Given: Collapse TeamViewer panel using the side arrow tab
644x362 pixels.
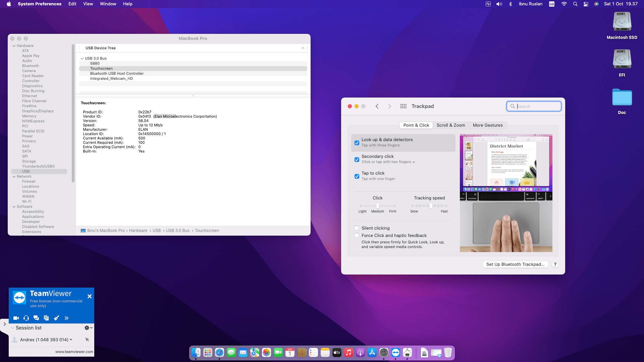Looking at the screenshot, I should point(4,324).
